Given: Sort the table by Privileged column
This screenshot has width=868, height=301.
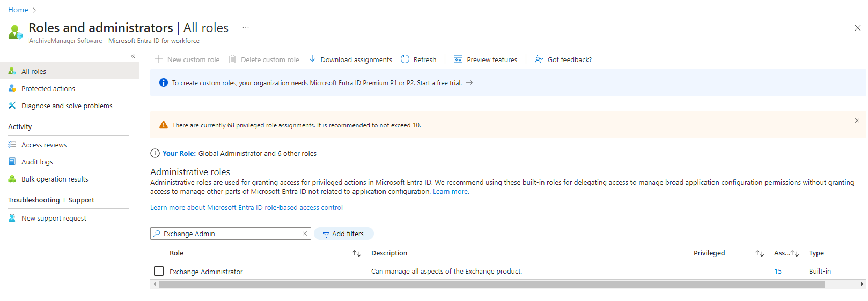Looking at the screenshot, I should 759,253.
